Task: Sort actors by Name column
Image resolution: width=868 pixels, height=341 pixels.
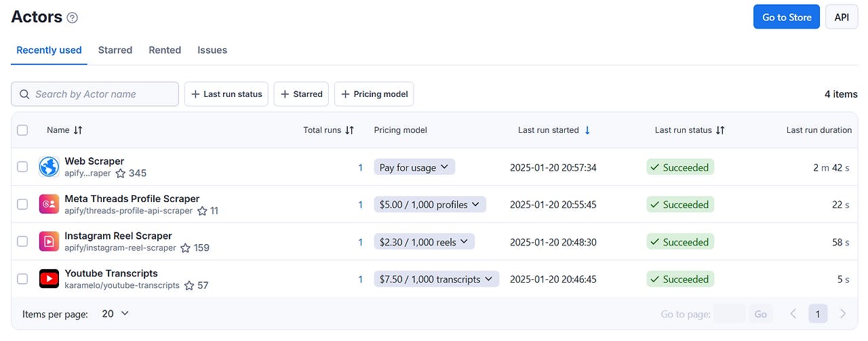Action: click(x=78, y=130)
